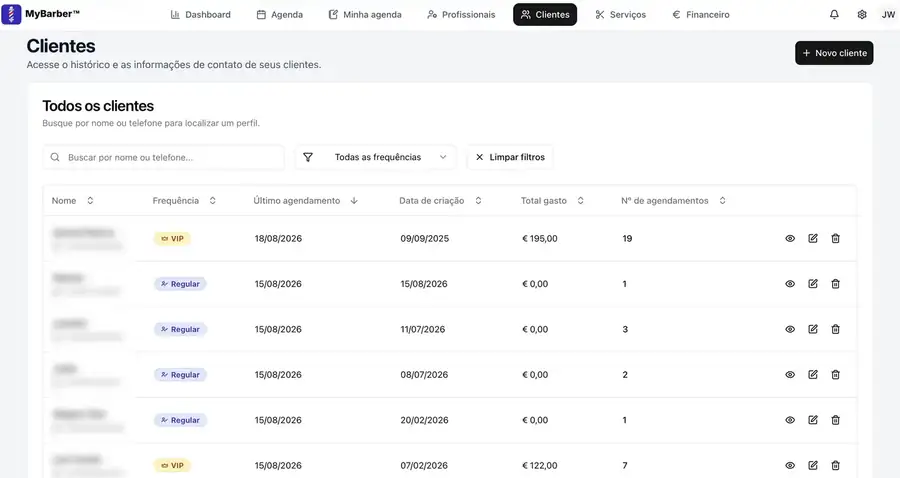This screenshot has width=900, height=478.
Task: Open Todas as frequências dropdown
Action: point(376,157)
